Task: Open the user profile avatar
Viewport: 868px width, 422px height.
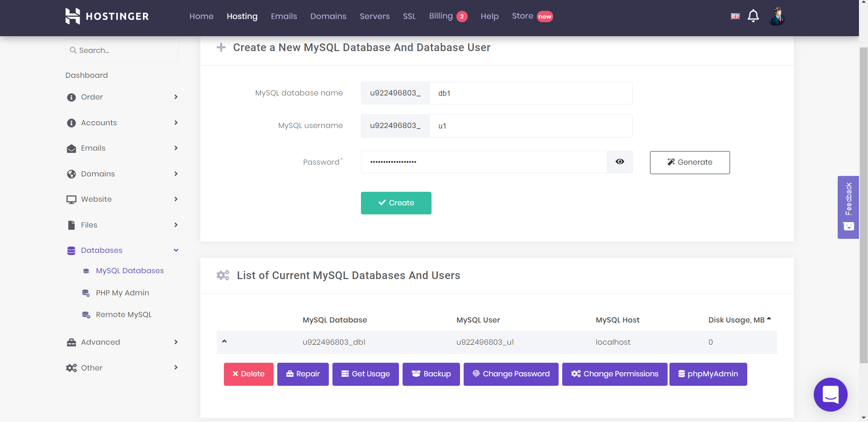Action: point(777,16)
